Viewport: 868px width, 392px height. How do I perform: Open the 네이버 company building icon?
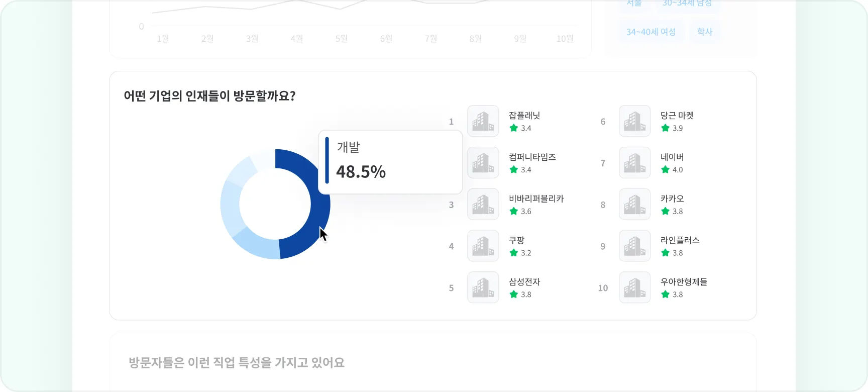pos(635,163)
